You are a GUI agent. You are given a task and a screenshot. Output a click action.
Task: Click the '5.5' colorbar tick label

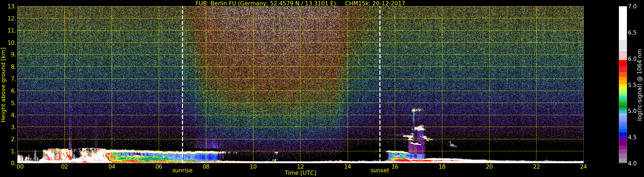[632, 85]
